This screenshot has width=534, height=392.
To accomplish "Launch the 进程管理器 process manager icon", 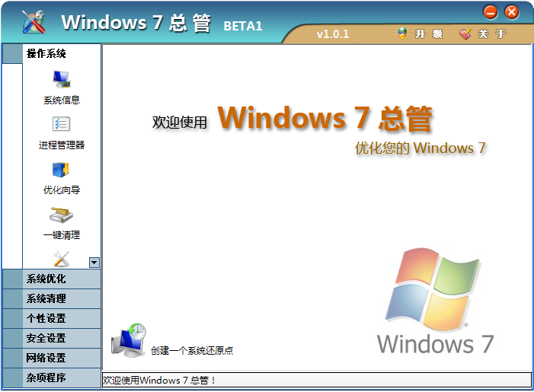I will coord(61,124).
